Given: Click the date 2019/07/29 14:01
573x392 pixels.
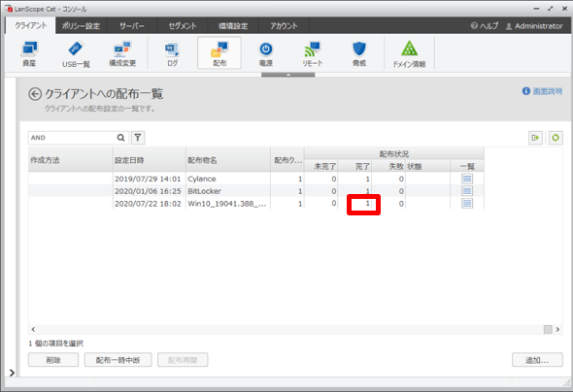Looking at the screenshot, I should (x=148, y=179).
